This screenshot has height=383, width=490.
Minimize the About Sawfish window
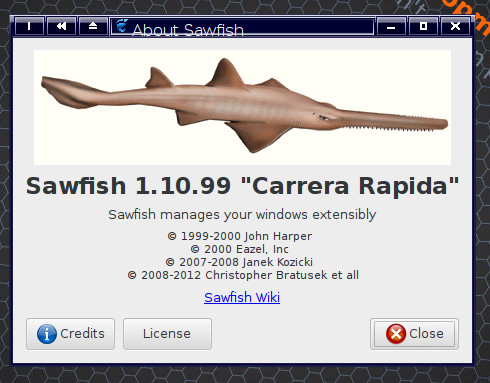pyautogui.click(x=391, y=26)
